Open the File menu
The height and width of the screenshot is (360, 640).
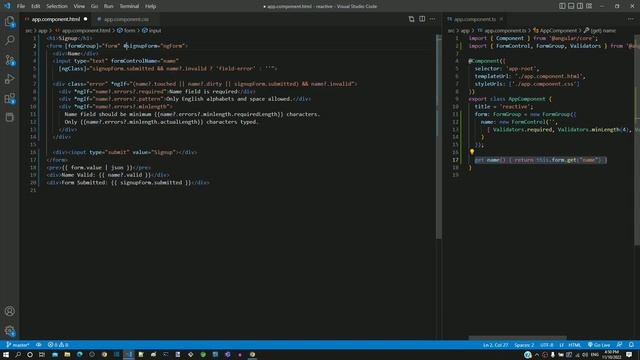[x=21, y=6]
